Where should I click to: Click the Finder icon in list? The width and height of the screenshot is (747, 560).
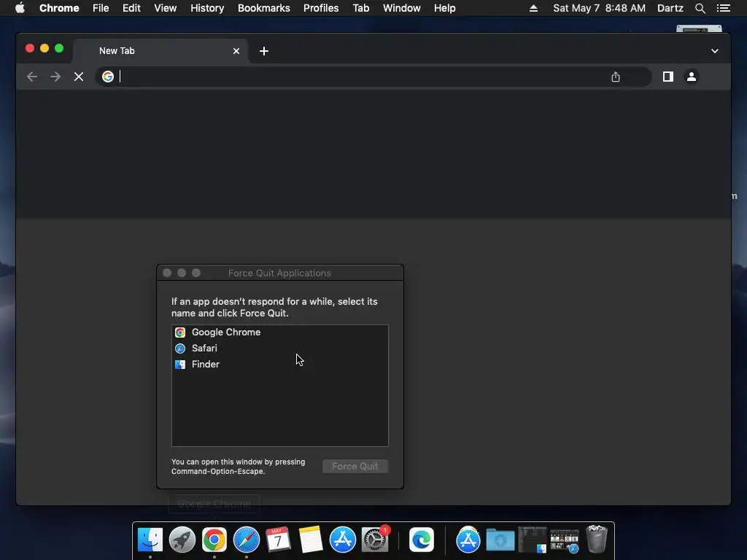(180, 365)
